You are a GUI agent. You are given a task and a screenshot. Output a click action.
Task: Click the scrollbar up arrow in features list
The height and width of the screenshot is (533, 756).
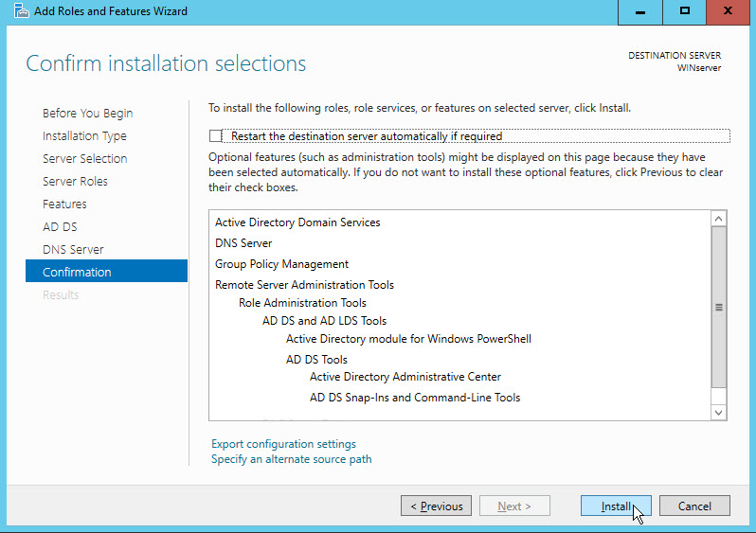click(718, 219)
